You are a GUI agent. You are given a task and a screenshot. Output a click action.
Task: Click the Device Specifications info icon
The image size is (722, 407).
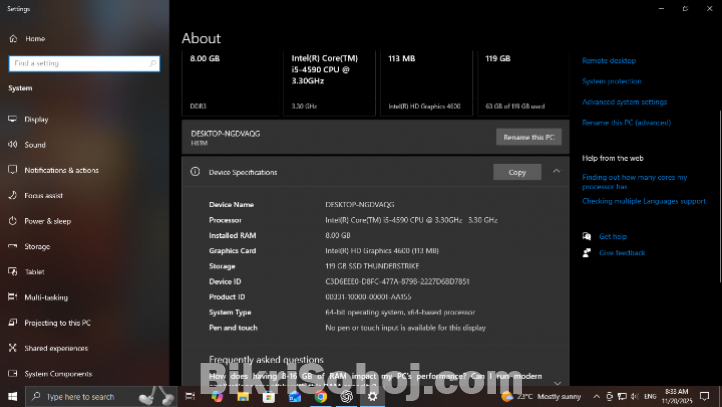pyautogui.click(x=195, y=172)
